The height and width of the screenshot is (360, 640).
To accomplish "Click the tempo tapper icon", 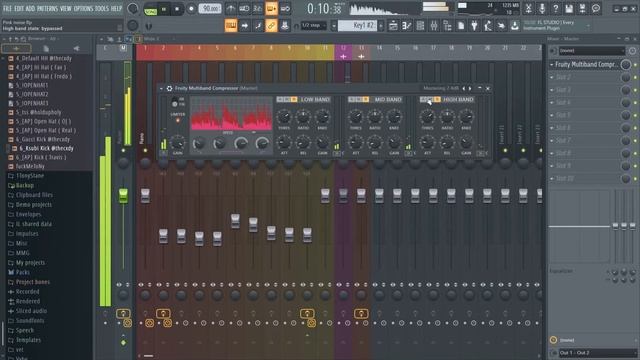I will pos(488,26).
